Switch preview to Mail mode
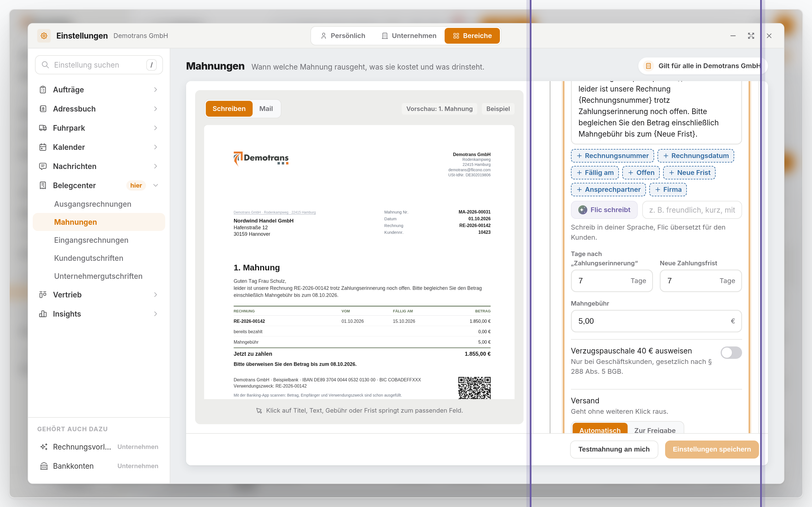The height and width of the screenshot is (507, 812). [266, 109]
